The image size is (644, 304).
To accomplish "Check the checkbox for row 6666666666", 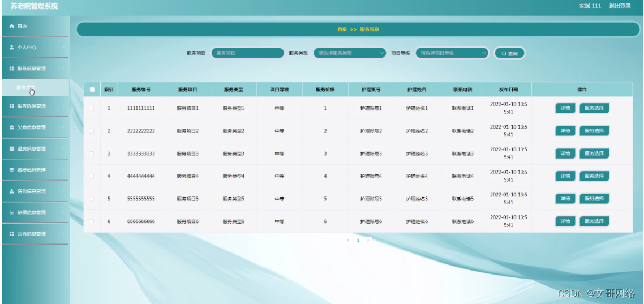I will 92,221.
